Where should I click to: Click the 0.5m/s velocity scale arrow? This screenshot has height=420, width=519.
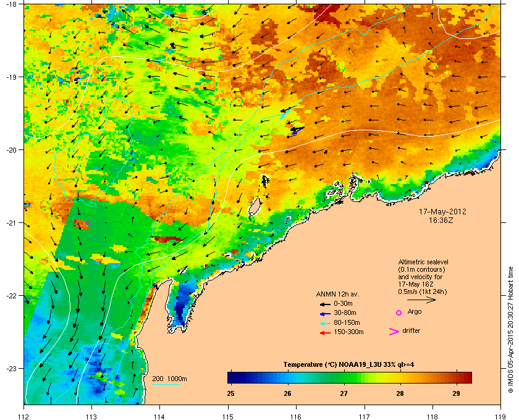(421, 300)
